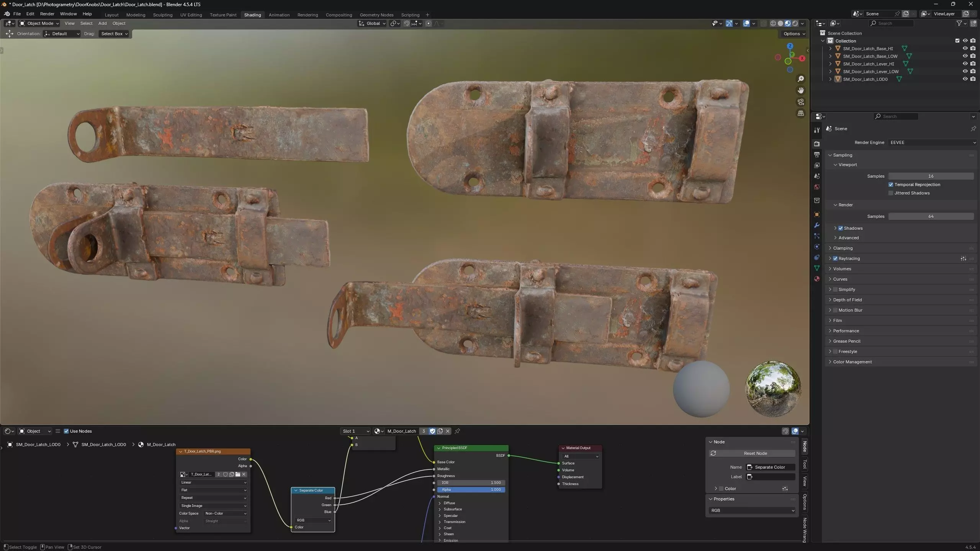Click the zoom magnifier in viewport gizmos
Screen dimensions: 980x551
[x=800, y=79]
